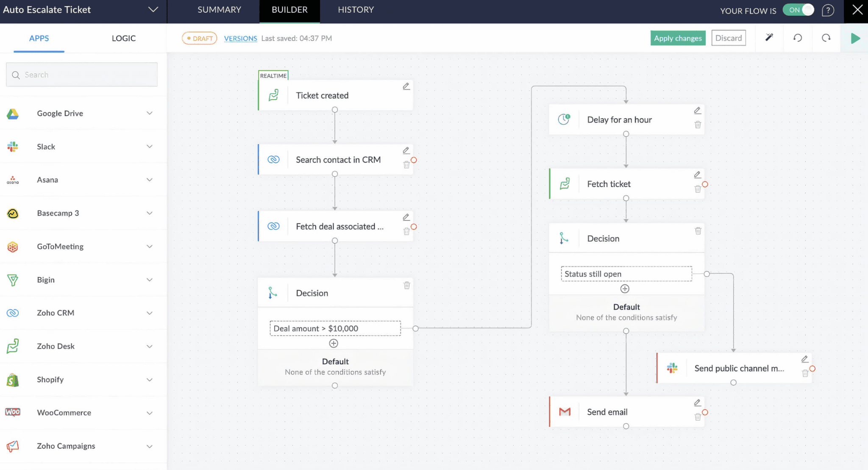Viewport: 868px width, 470px height.
Task: Undo the last change in the builder
Action: tap(797, 38)
